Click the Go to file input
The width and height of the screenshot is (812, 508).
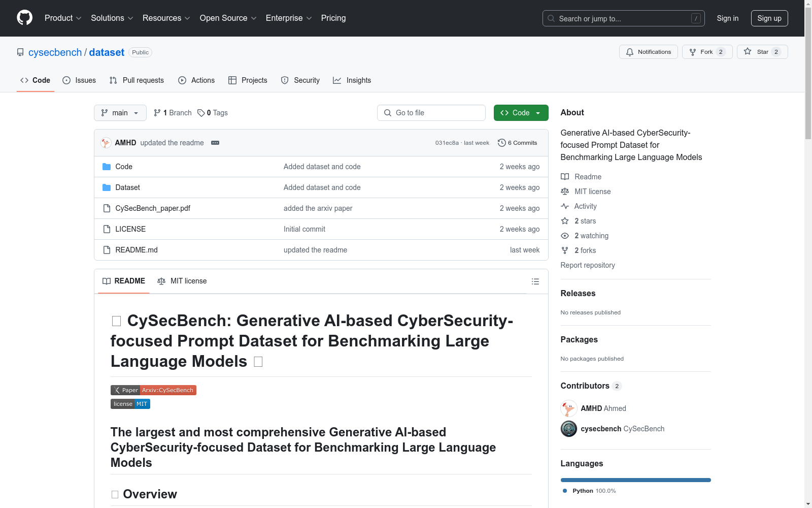pyautogui.click(x=431, y=113)
